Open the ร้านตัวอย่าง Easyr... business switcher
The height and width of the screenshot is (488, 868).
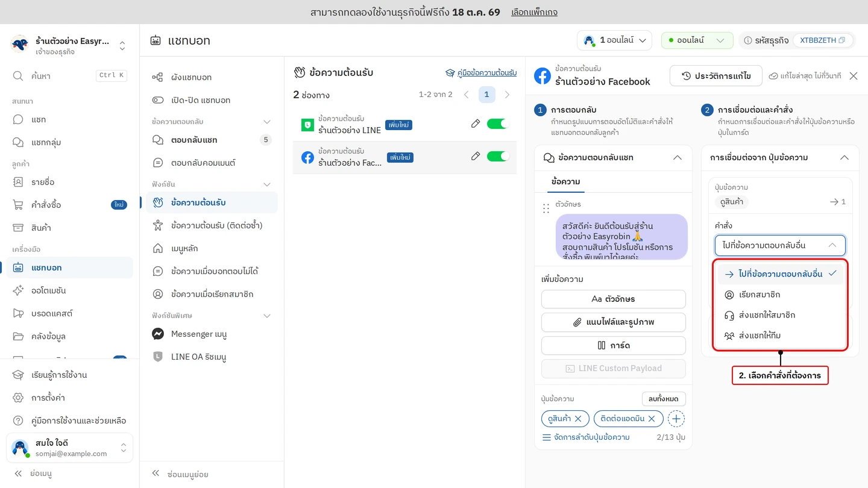tap(69, 46)
